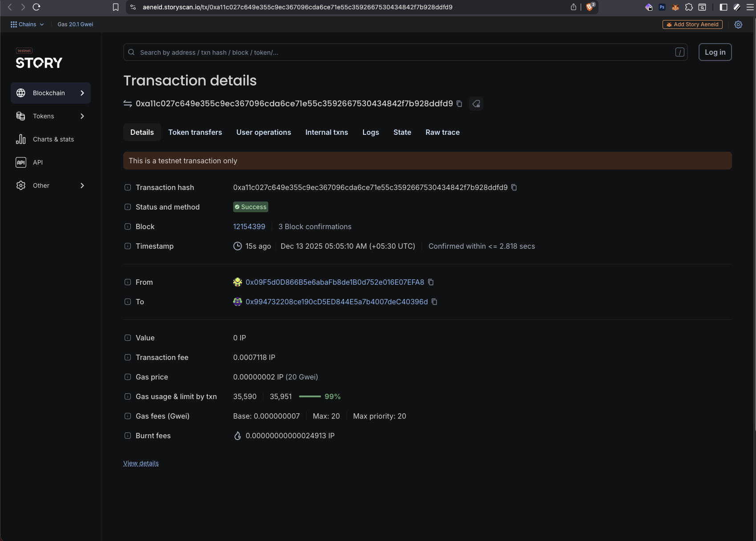Image resolution: width=756 pixels, height=541 pixels.
Task: Click Add Story Aeneid button
Action: click(692, 24)
